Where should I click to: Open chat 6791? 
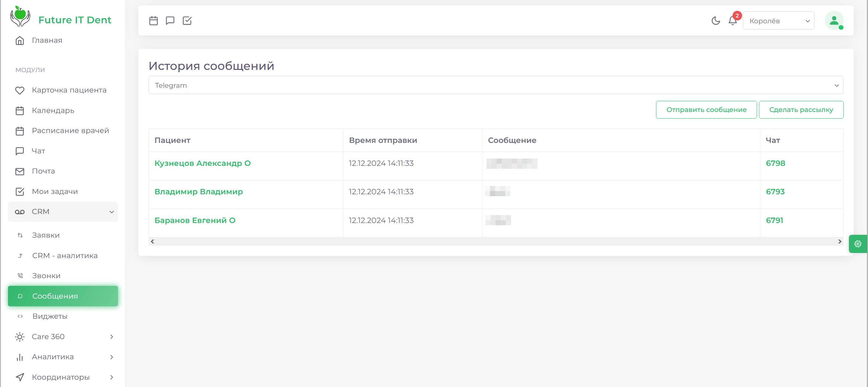(x=774, y=220)
